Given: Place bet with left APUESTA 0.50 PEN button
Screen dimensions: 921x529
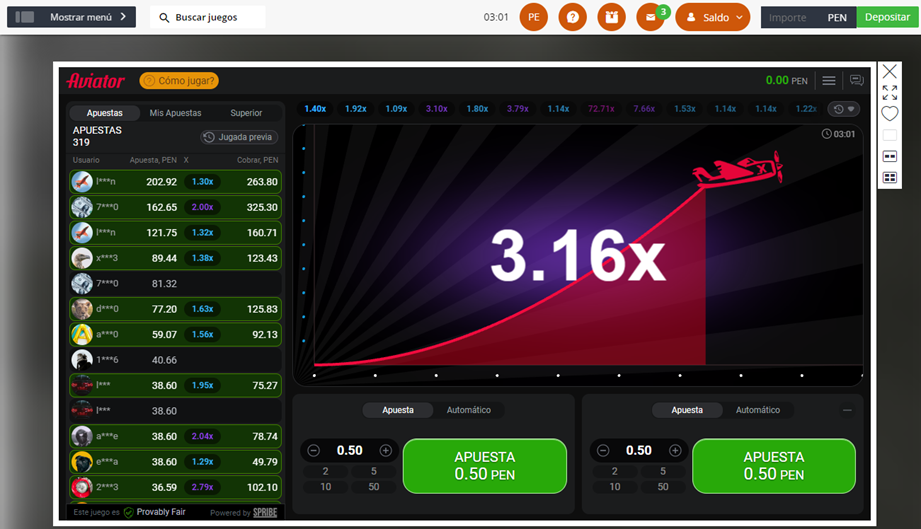Looking at the screenshot, I should pos(484,466).
